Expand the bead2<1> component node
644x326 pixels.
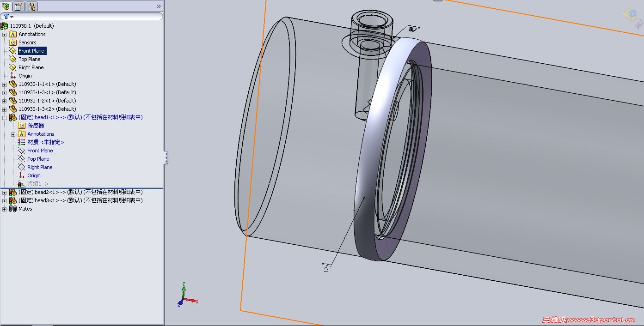(5, 193)
